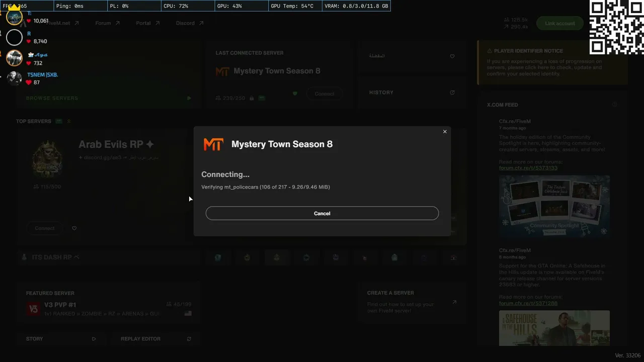Select the Verifying mt_policecars progress text
Image resolution: width=644 pixels, height=362 pixels.
tap(266, 187)
